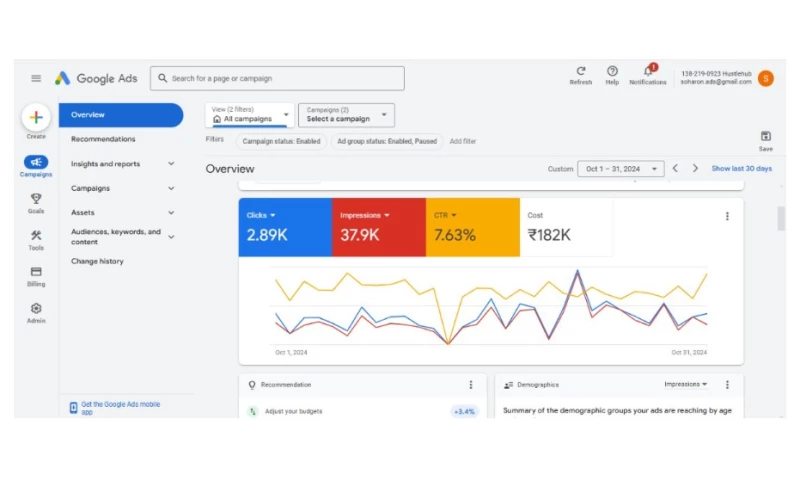Viewport: 800px width, 480px height.
Task: Open the hamburger main menu
Action: 36,78
